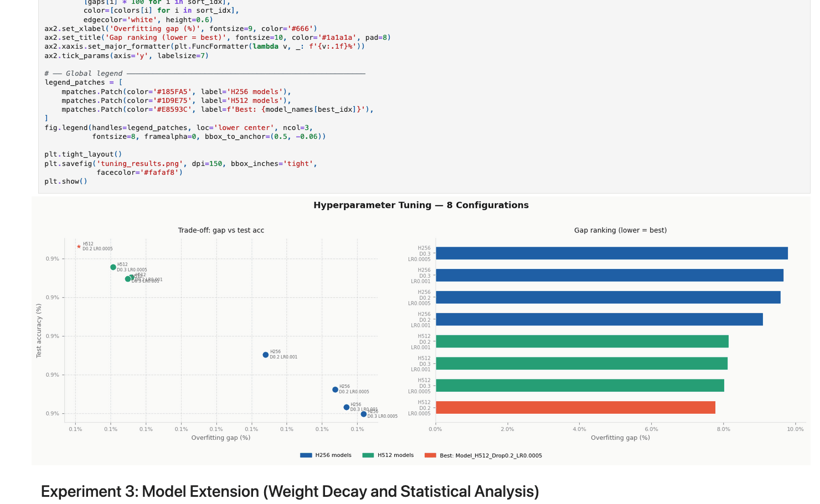Click the 'legend_patches = [' code line

click(84, 82)
